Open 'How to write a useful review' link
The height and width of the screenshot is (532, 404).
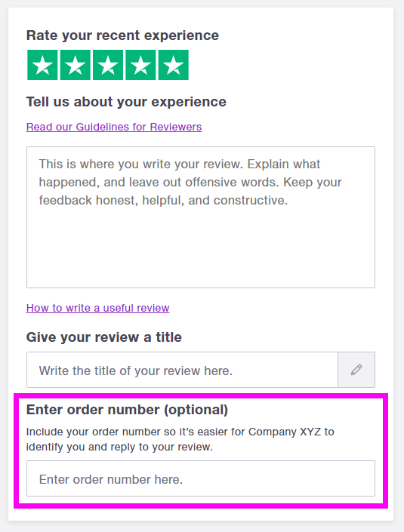[x=97, y=308]
